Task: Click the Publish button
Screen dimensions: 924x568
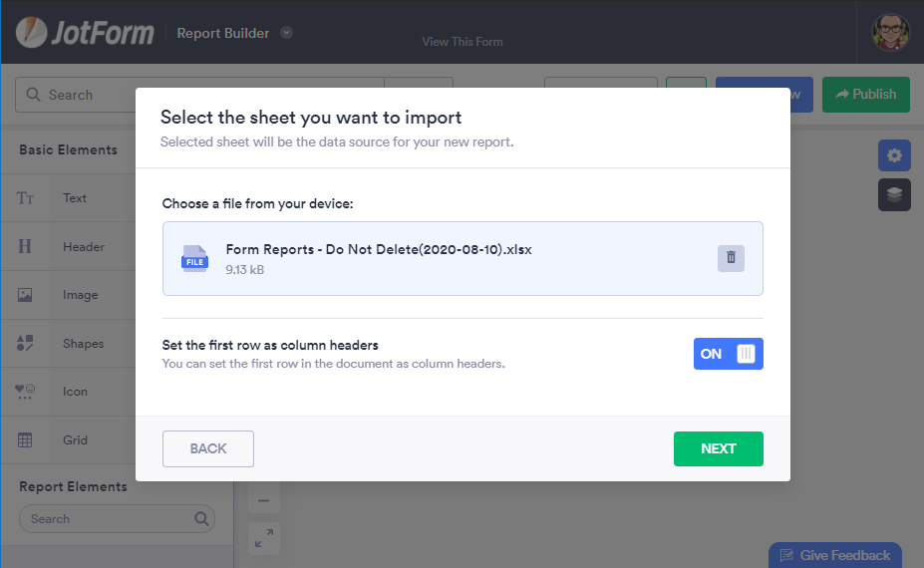Action: 865,95
